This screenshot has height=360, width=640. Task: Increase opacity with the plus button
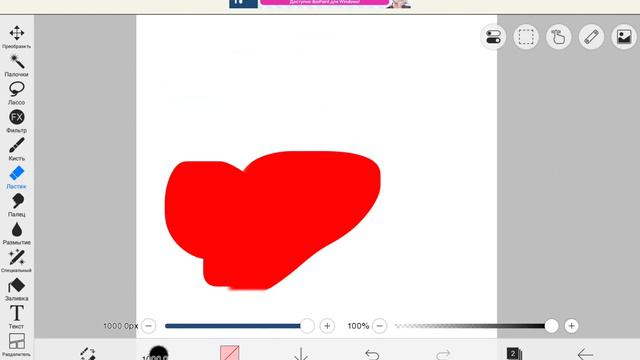(x=571, y=326)
